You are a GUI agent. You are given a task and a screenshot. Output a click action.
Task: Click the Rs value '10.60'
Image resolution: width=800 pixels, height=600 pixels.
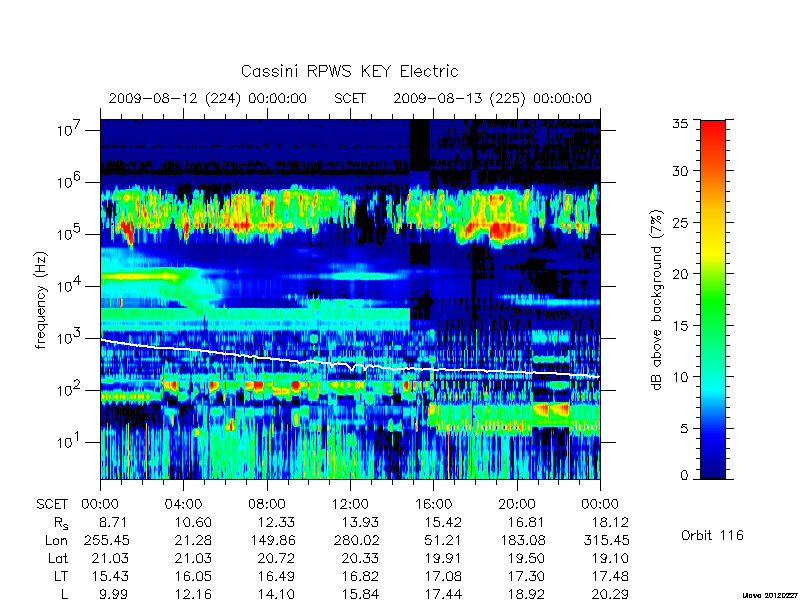[193, 522]
